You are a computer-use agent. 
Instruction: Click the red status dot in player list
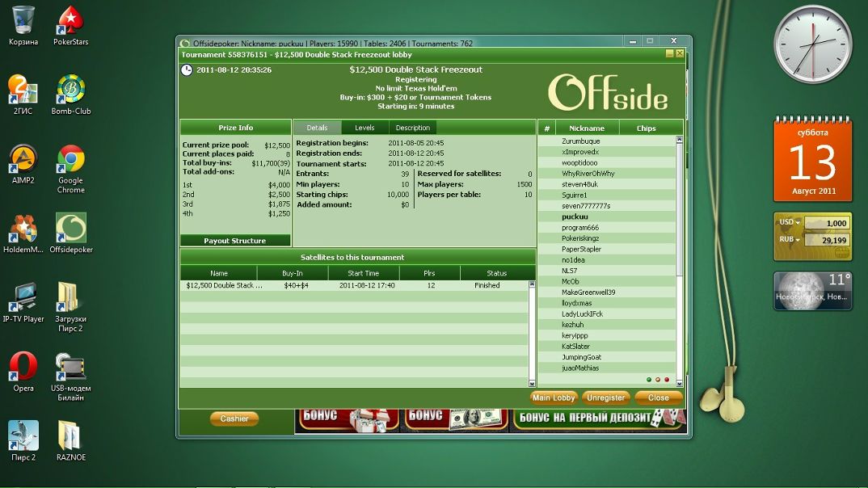pyautogui.click(x=667, y=379)
